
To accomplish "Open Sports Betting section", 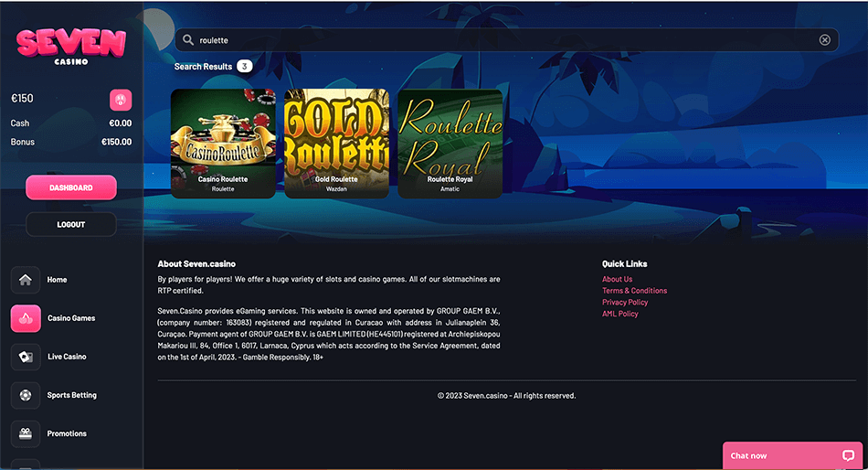I will click(72, 395).
